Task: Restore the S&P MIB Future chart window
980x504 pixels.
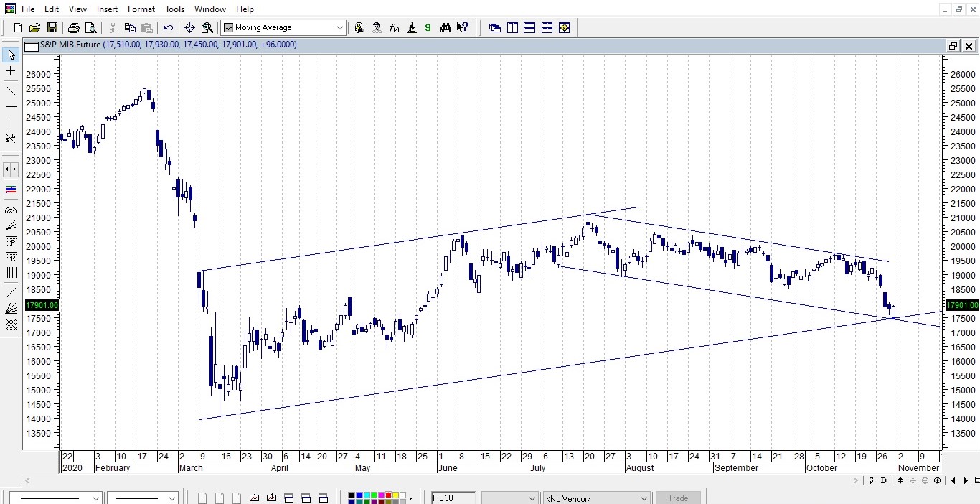Action: click(953, 45)
